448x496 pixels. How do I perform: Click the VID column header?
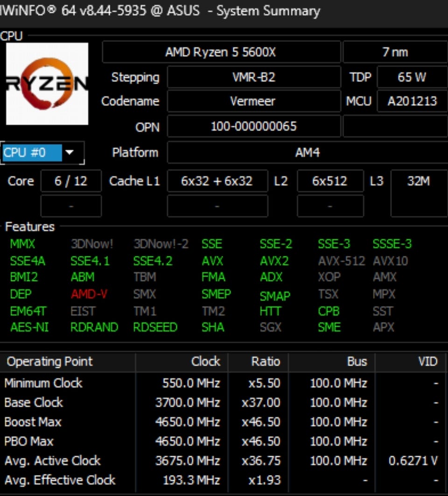(410, 361)
